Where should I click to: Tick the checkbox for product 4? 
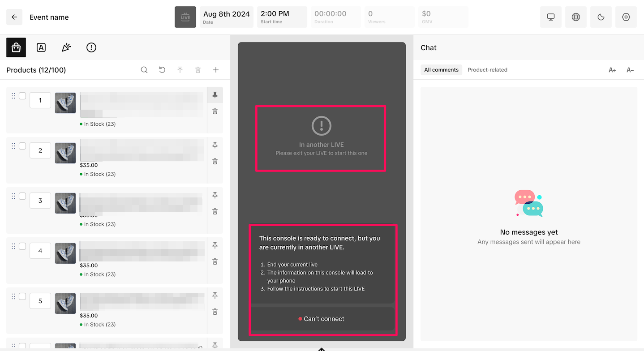coord(22,246)
